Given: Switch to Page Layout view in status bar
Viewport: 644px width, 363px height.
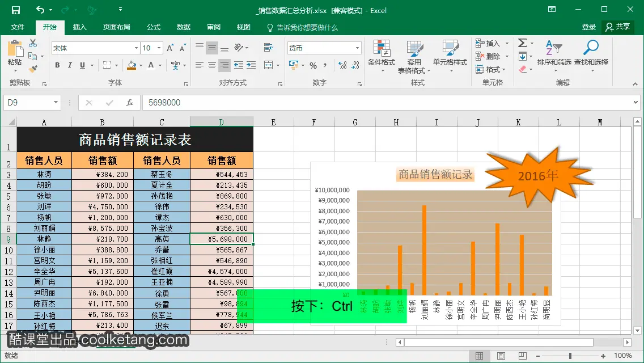Looking at the screenshot, I should coord(501,356).
